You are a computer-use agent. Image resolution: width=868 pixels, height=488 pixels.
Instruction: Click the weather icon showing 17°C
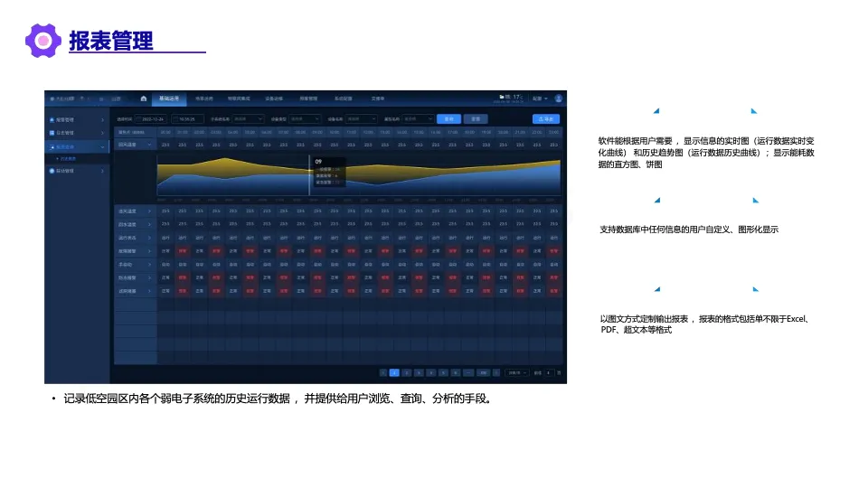[502, 97]
